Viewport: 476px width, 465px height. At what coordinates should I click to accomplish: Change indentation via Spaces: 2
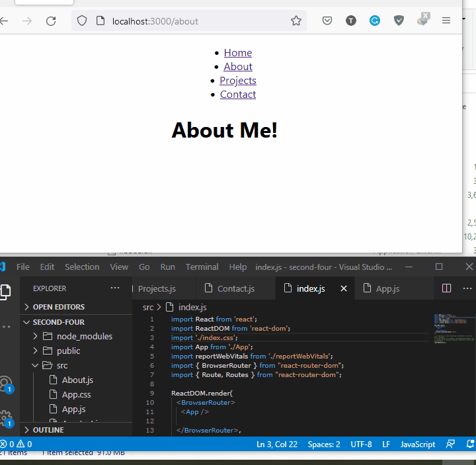point(324,444)
